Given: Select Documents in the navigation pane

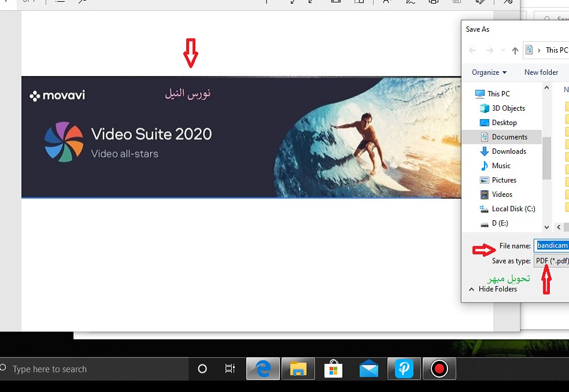Looking at the screenshot, I should pyautogui.click(x=509, y=137).
